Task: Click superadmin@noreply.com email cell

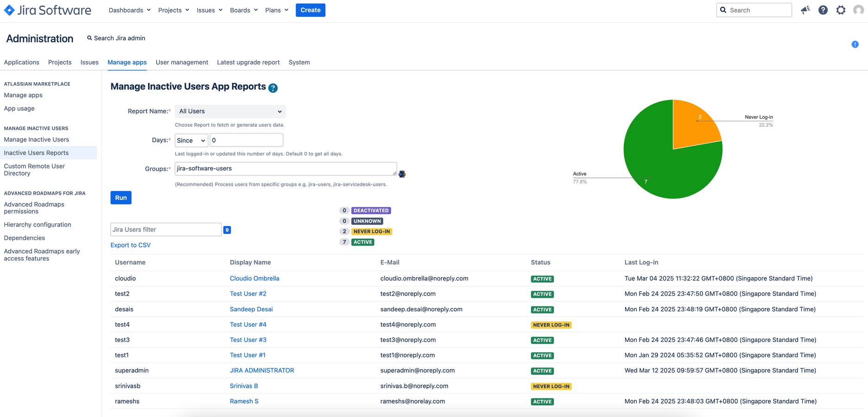Action: click(418, 371)
